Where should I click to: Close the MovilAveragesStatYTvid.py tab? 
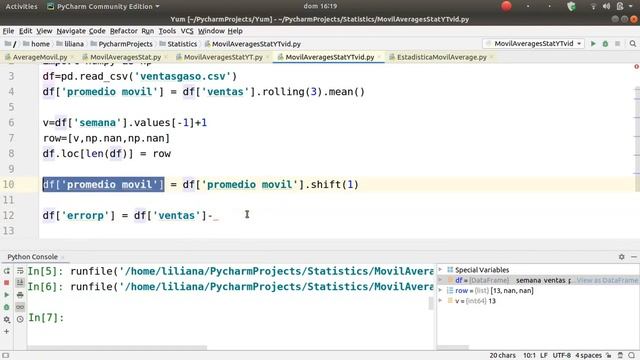(x=379, y=57)
